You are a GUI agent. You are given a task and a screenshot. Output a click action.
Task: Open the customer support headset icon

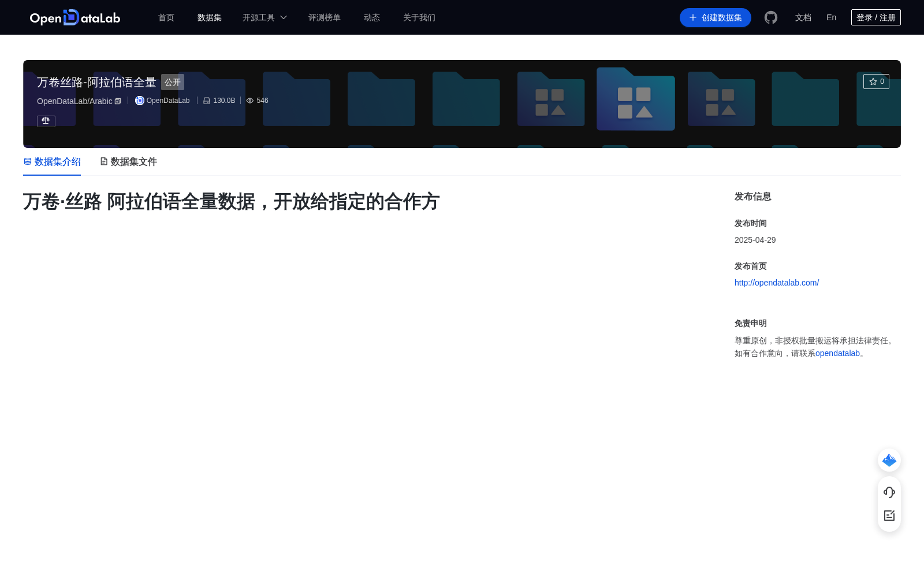pos(889,492)
